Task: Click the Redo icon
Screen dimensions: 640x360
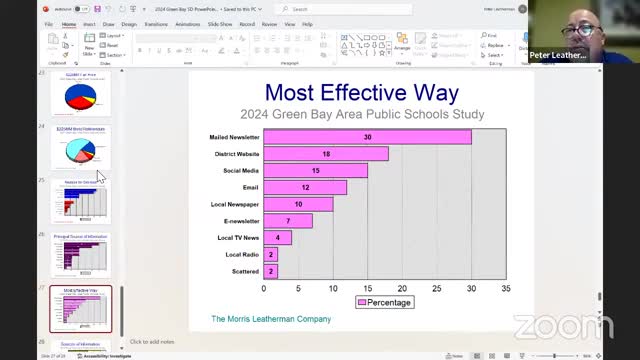Action: pos(122,9)
